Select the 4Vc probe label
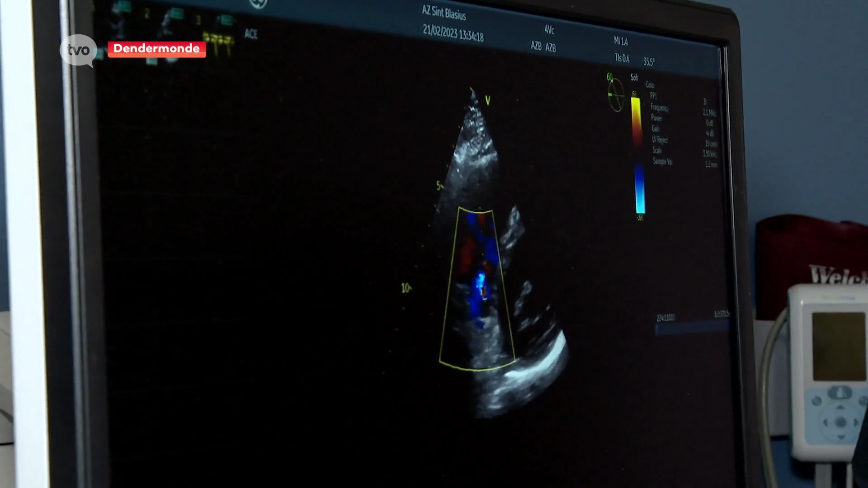868x488 pixels. click(549, 30)
